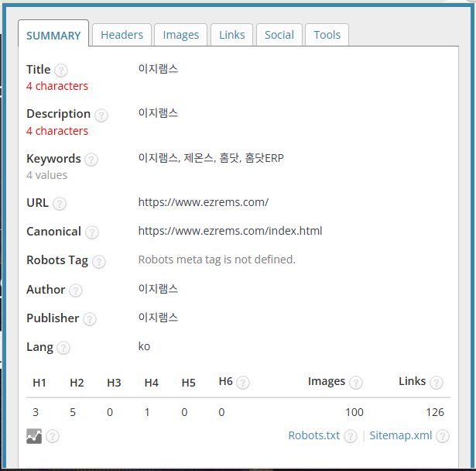The image size is (476, 471).
Task: Click the Links count 126
Action: pos(435,412)
